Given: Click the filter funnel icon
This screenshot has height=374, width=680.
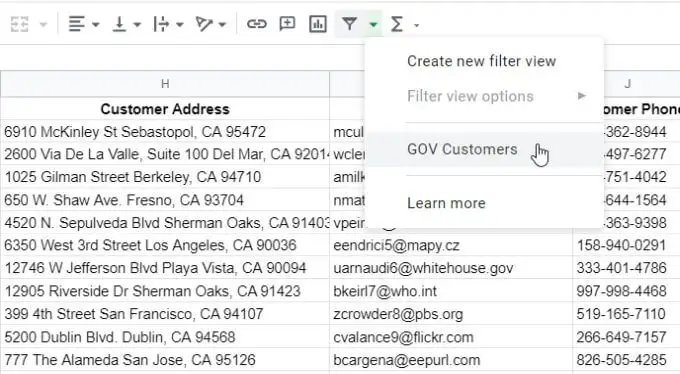Looking at the screenshot, I should point(349,24).
